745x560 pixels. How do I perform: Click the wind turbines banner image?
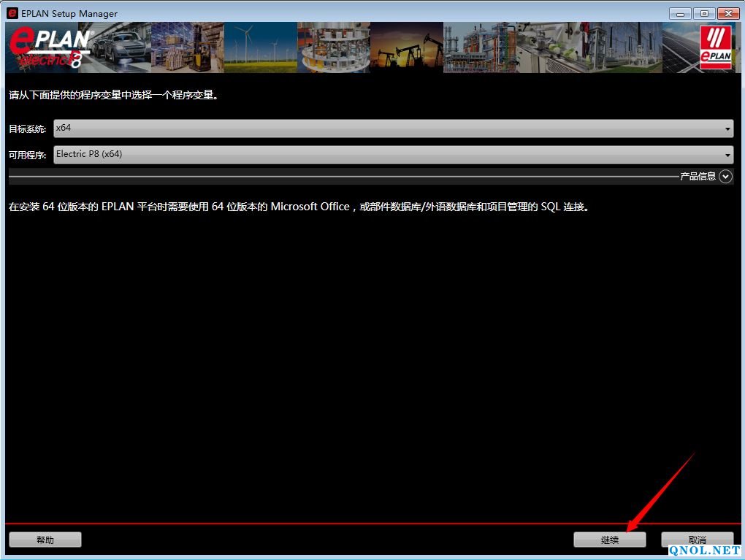[260, 47]
